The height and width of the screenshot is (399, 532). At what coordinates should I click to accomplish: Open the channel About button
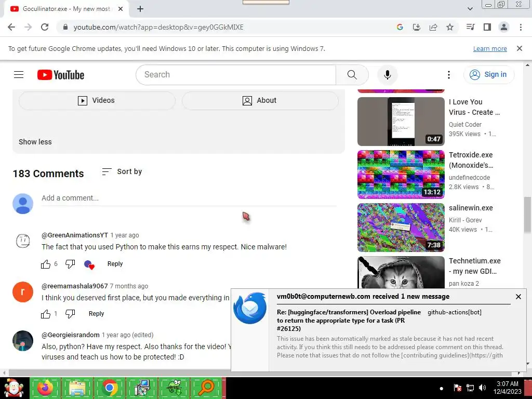pyautogui.click(x=260, y=100)
